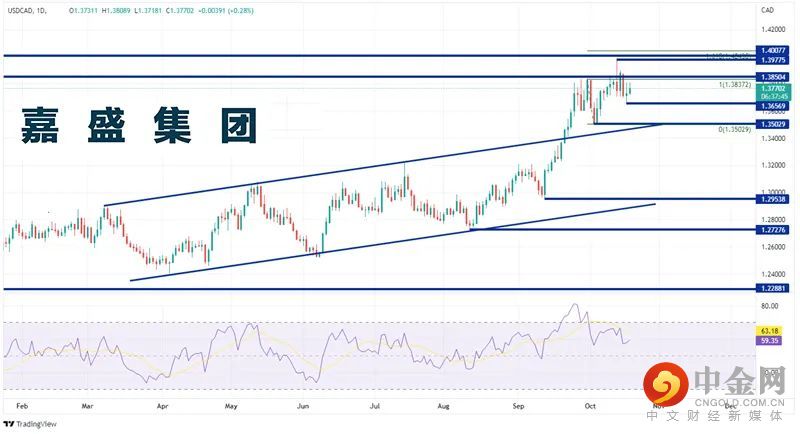The image size is (800, 434).
Task: Select the 1.22881 price label
Action: (773, 289)
